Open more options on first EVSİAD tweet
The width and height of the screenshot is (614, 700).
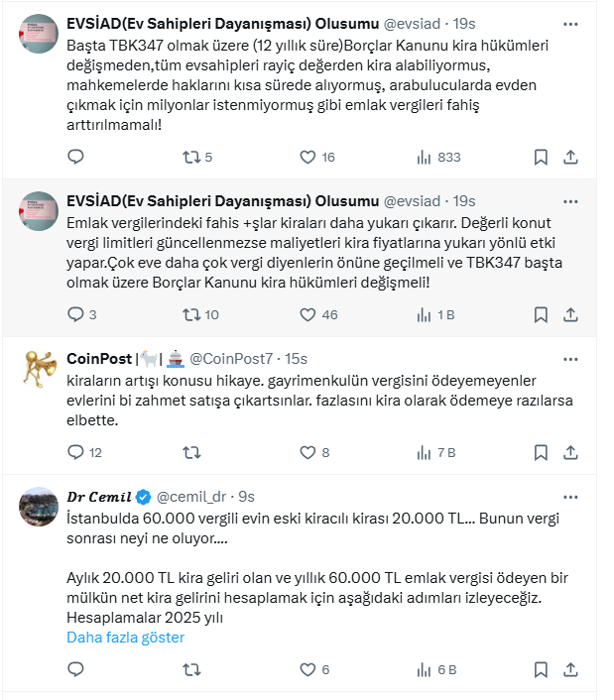(571, 22)
